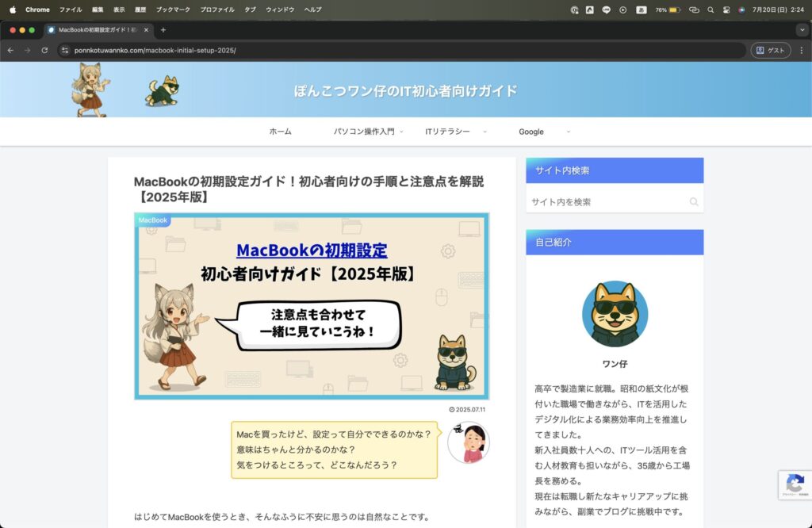Image resolution: width=812 pixels, height=528 pixels.
Task: Click the Spotlight search icon in menu bar
Action: point(710,10)
